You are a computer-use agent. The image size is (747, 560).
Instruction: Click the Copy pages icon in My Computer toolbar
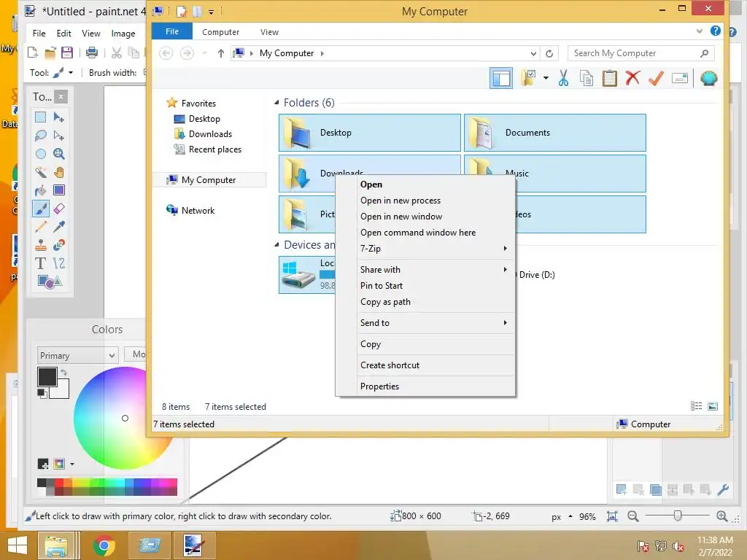pos(587,78)
